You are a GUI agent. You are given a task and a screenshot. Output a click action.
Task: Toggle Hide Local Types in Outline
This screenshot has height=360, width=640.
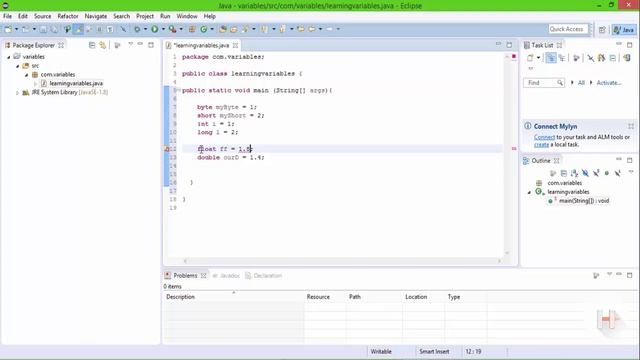[618, 173]
